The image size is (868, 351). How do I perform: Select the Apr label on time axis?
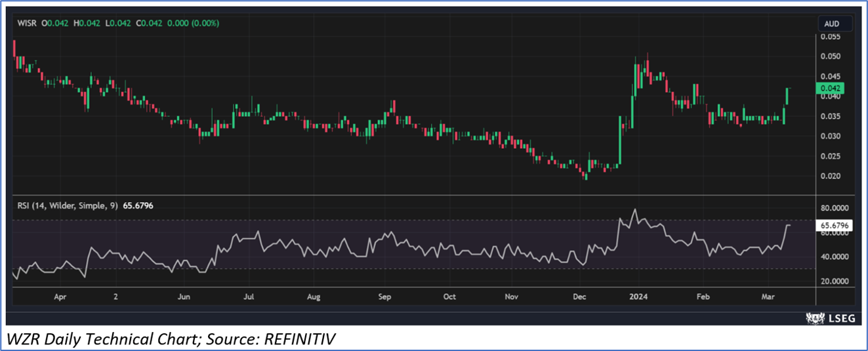coord(60,297)
